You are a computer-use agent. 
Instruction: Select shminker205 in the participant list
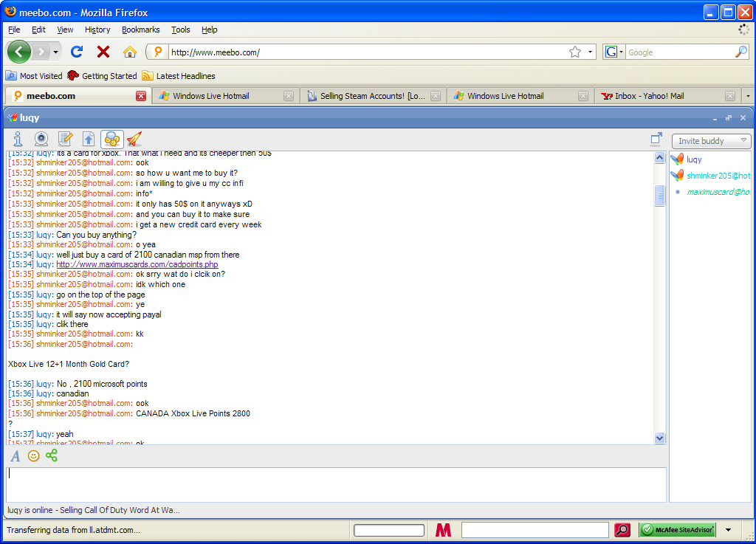(x=711, y=176)
